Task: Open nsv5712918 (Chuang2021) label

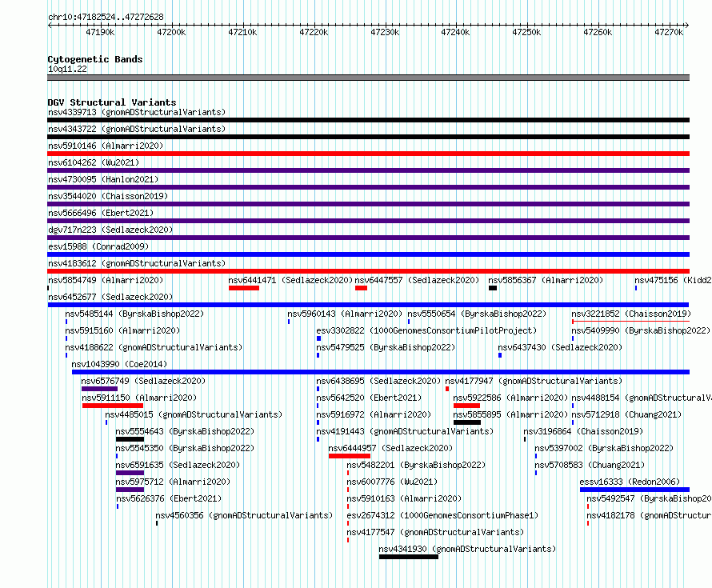Action: click(626, 414)
